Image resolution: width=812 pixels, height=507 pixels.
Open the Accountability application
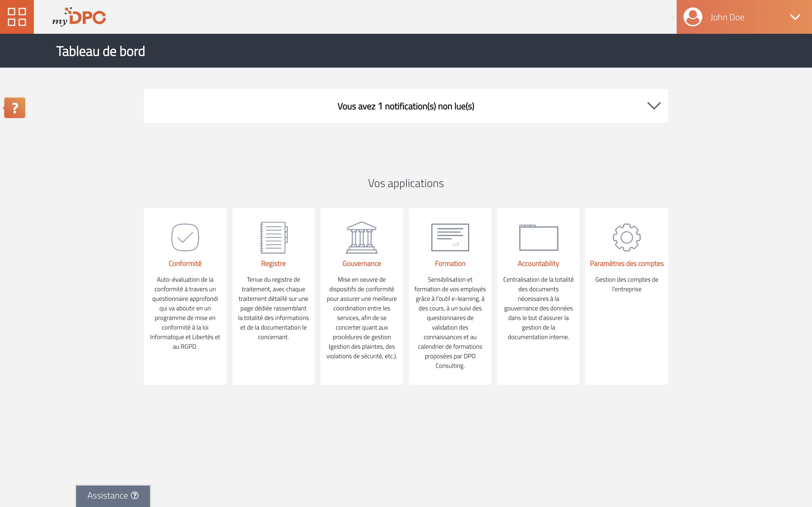pos(538,295)
